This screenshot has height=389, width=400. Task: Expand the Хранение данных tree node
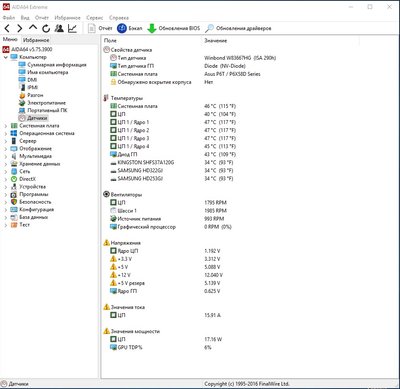click(5, 164)
